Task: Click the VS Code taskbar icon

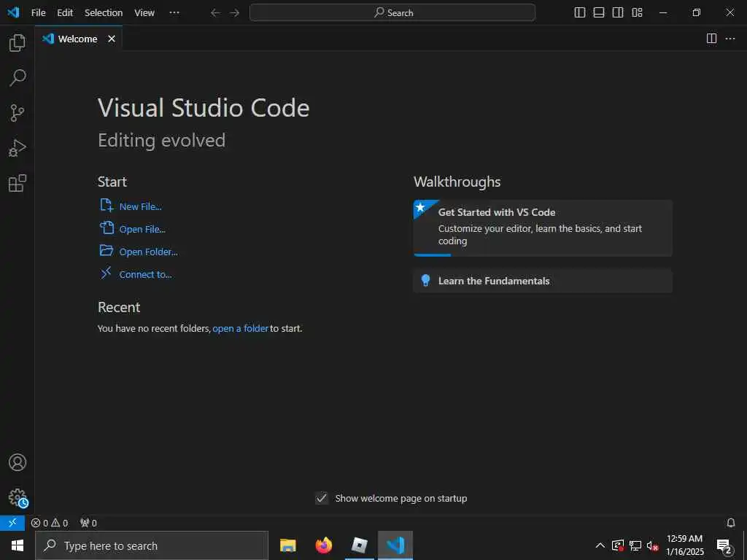Action: (x=395, y=545)
